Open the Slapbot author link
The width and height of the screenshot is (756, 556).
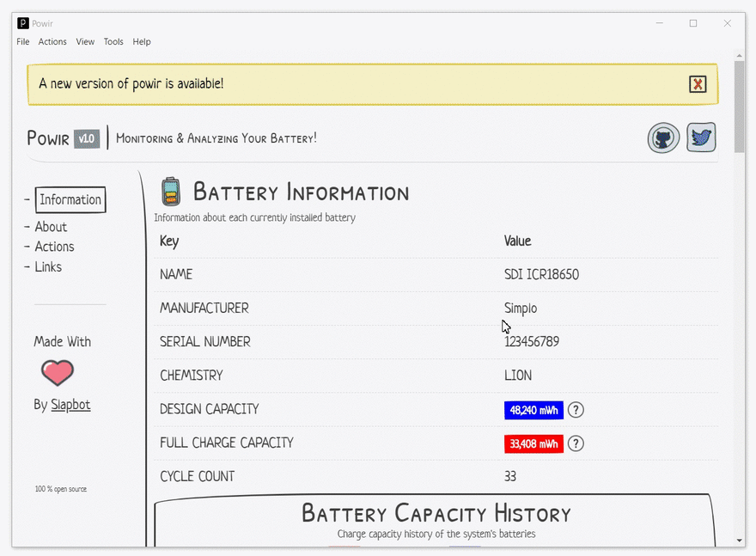pyautogui.click(x=70, y=405)
